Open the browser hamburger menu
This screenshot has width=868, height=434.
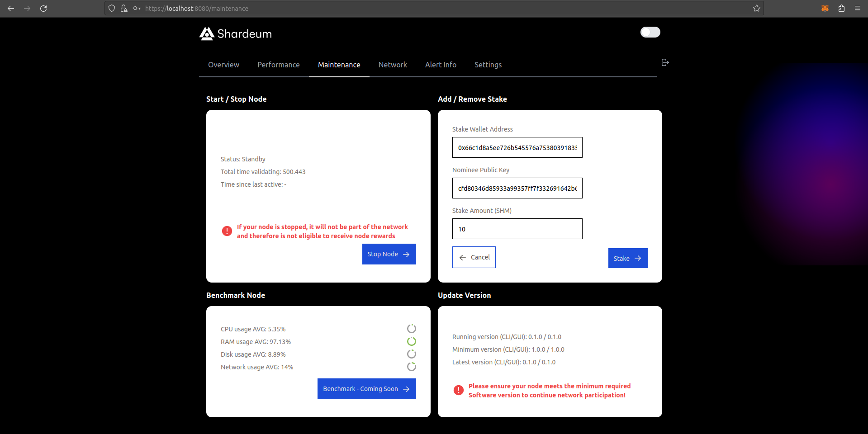pyautogui.click(x=857, y=8)
